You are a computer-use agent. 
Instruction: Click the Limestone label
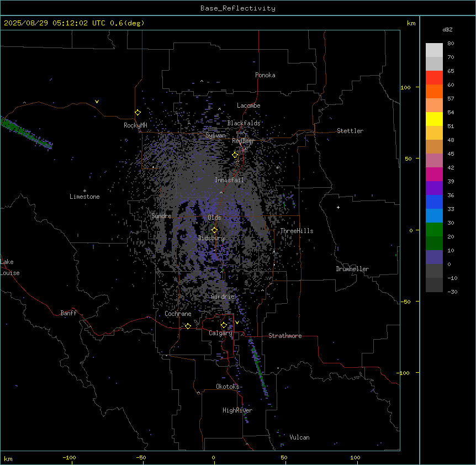coord(84,197)
